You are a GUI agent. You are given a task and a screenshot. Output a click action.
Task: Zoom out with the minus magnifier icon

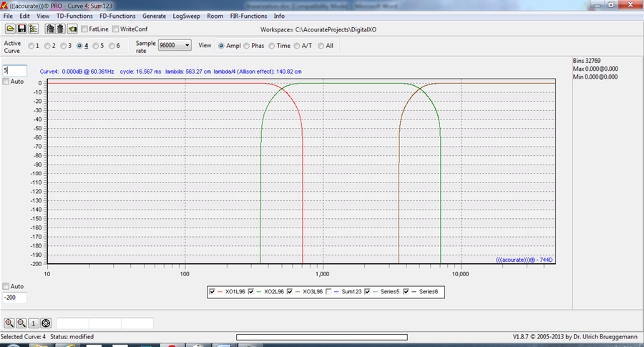tap(21, 323)
